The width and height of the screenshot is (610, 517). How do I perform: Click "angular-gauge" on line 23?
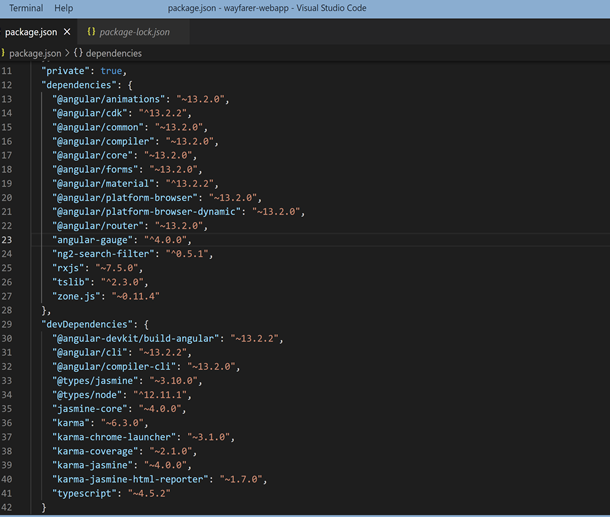pyautogui.click(x=93, y=240)
